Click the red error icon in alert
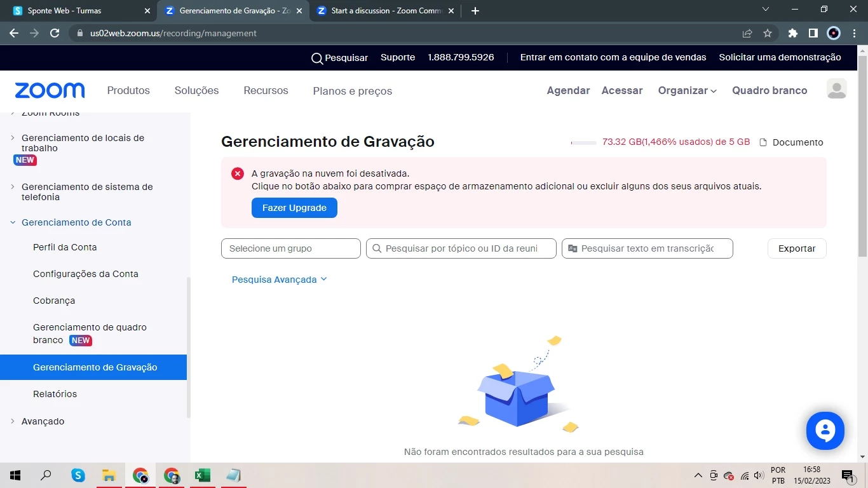Image resolution: width=868 pixels, height=488 pixels. pos(238,173)
